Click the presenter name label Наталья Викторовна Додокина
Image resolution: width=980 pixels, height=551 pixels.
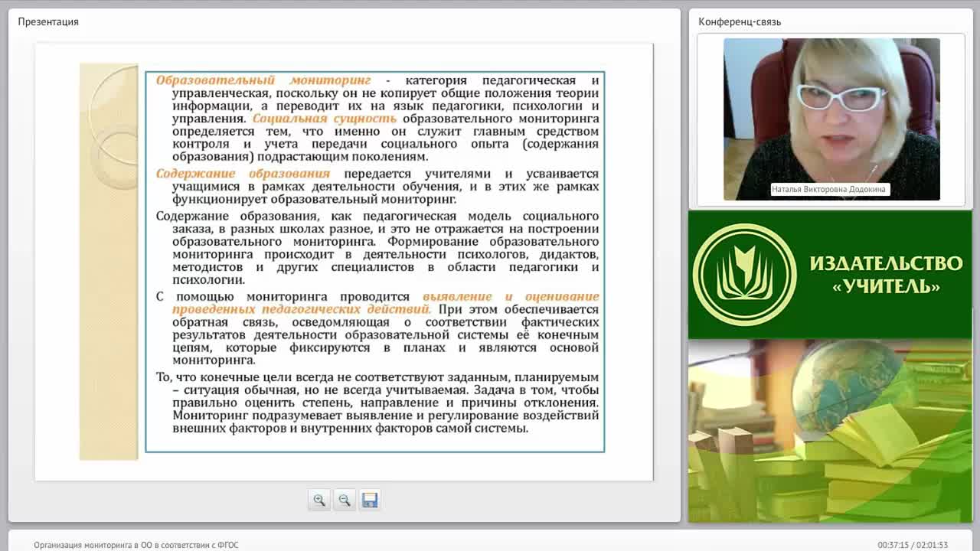830,189
